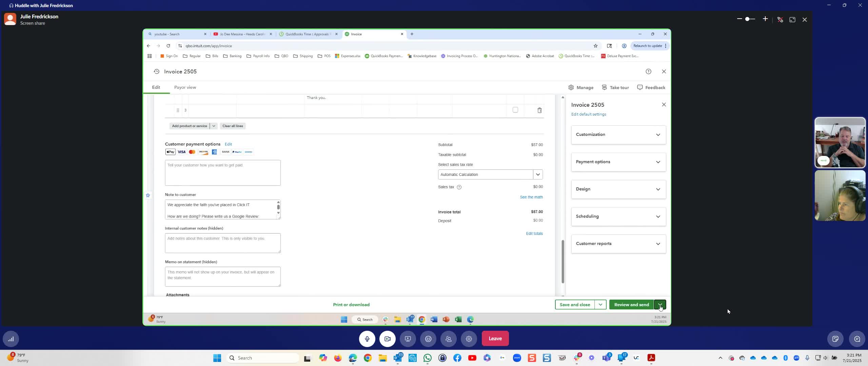
Task: Open invoice history clock icon
Action: coord(156,71)
